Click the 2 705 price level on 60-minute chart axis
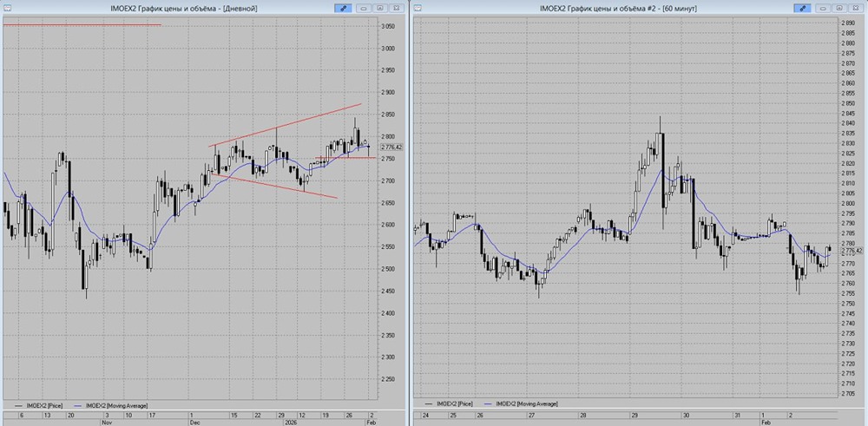 point(847,393)
